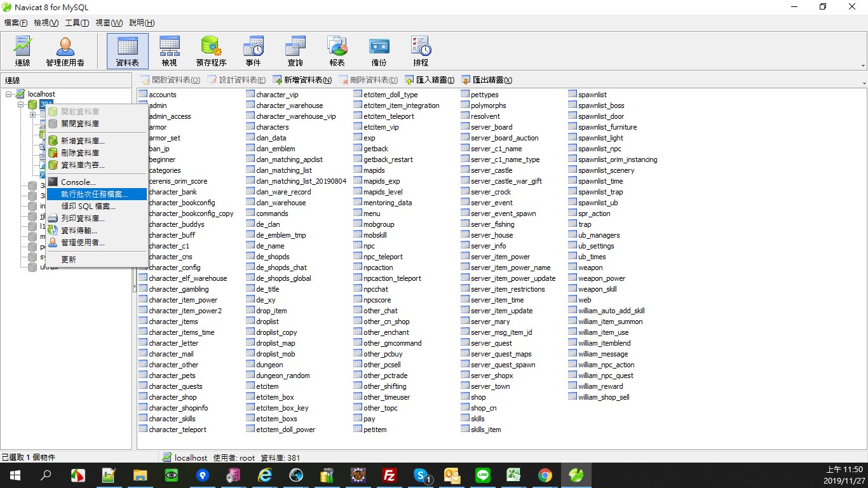Click the 事件 events toolbar icon
This screenshot has height=488, width=868.
coord(253,51)
